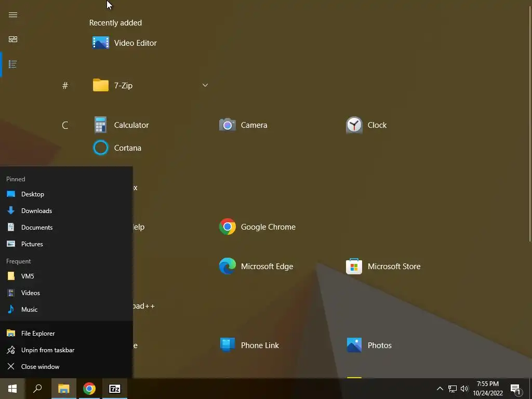The width and height of the screenshot is (532, 399).
Task: Launch Microsoft Edge
Action: [256, 267]
